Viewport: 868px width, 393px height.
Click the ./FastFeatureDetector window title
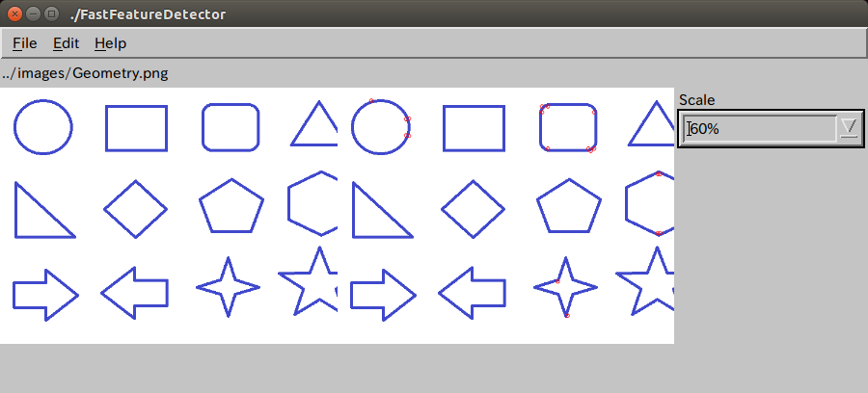(x=148, y=14)
